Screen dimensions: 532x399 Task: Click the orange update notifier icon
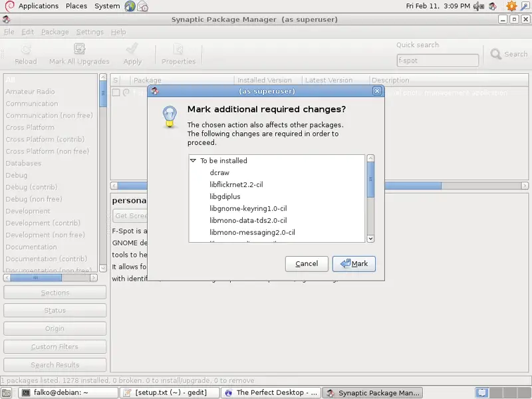(511, 6)
